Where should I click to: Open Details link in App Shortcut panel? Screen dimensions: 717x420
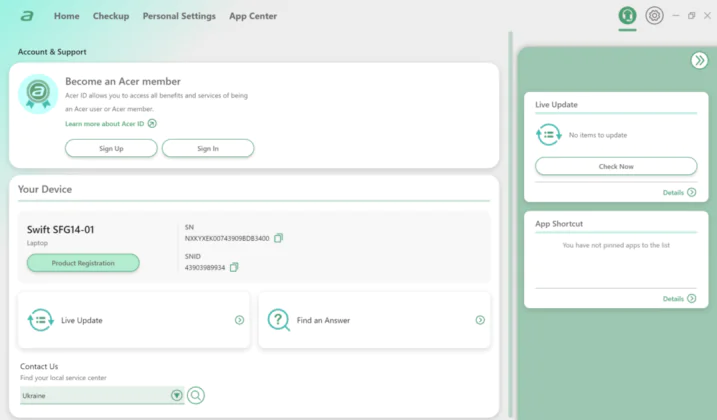(673, 299)
